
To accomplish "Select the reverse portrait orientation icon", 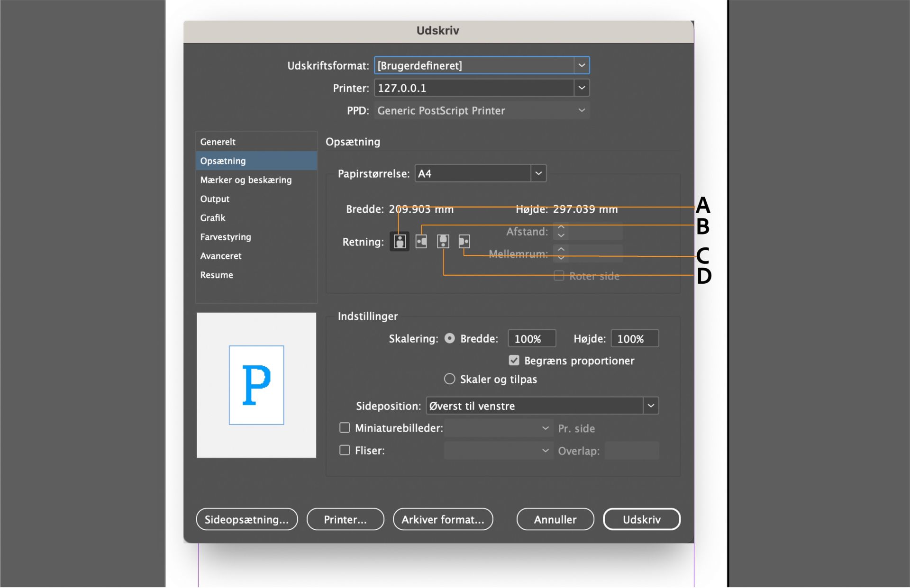I will click(443, 242).
